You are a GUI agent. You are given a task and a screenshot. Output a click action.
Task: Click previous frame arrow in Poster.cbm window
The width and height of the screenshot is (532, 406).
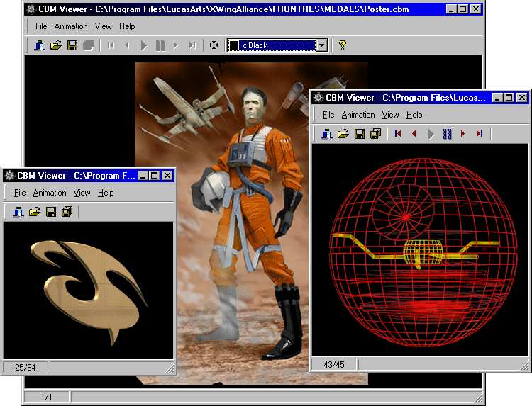click(127, 45)
